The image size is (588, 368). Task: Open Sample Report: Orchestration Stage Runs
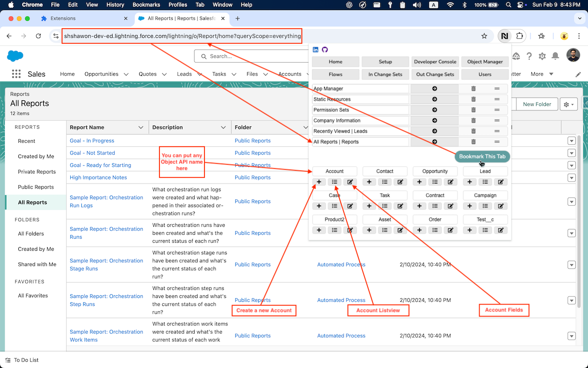click(x=107, y=264)
